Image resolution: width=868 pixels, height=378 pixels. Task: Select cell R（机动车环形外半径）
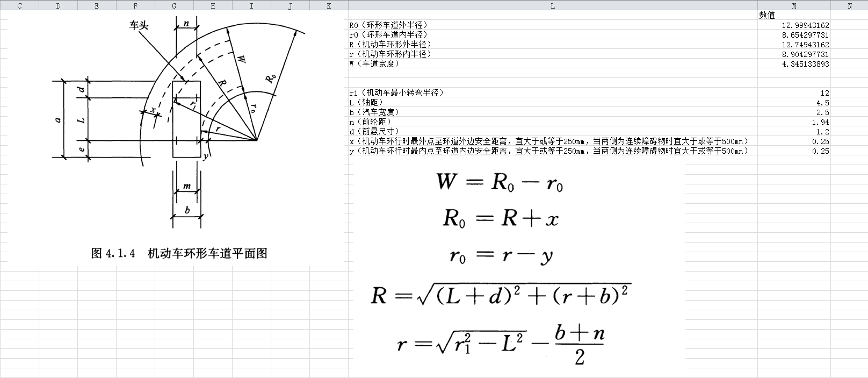(x=553, y=45)
